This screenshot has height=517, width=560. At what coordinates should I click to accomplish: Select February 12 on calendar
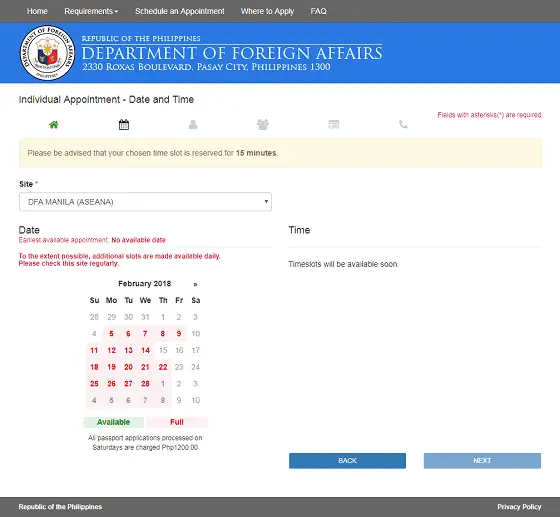111,350
